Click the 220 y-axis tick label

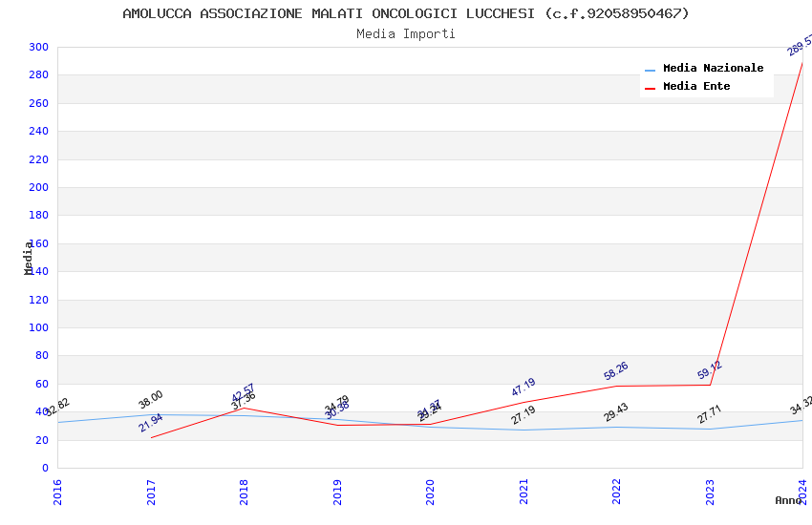(x=39, y=159)
